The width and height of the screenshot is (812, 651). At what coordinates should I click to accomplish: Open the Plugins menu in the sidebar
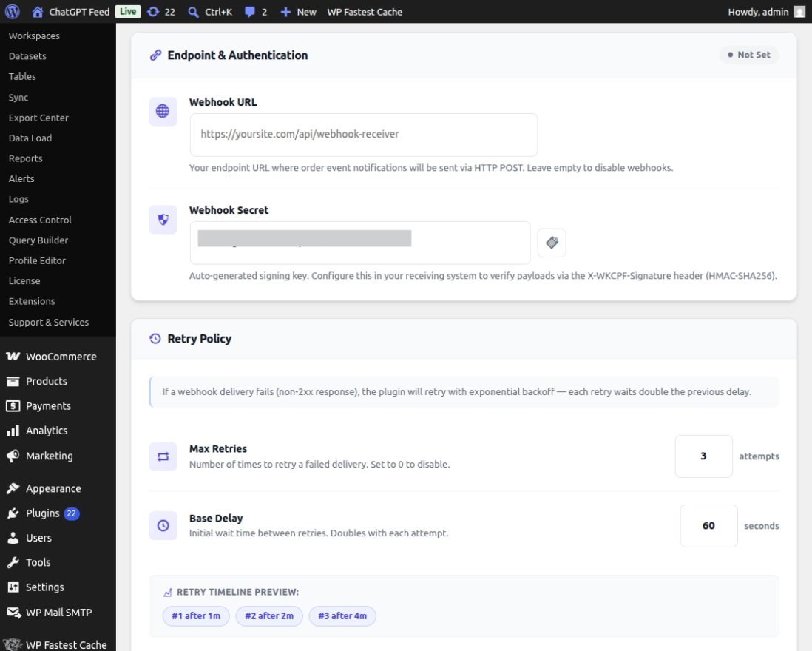43,513
